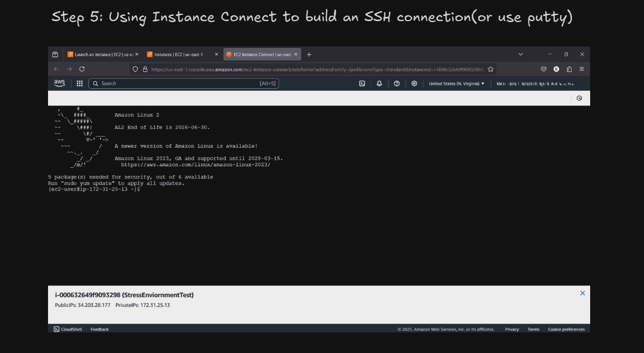Open the Firefox hamburger application menu
The image size is (644, 353).
582,69
